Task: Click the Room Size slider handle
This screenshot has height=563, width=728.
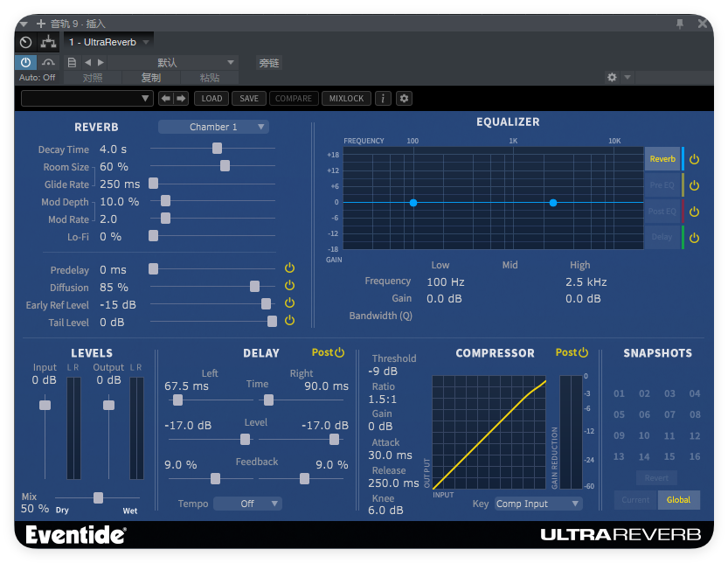Action: pyautogui.click(x=225, y=165)
